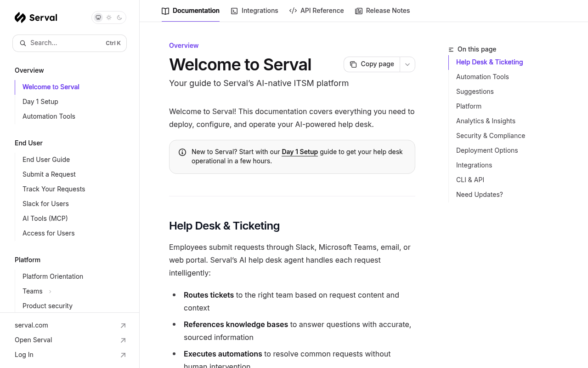Jump to Need Updates? section
This screenshot has height=368, width=588.
(x=480, y=195)
